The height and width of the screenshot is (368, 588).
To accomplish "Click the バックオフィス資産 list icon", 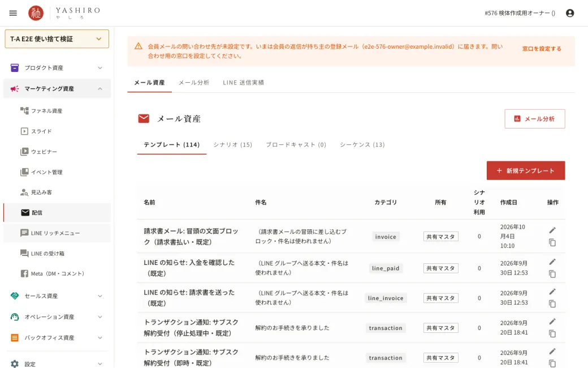I will [x=15, y=337].
